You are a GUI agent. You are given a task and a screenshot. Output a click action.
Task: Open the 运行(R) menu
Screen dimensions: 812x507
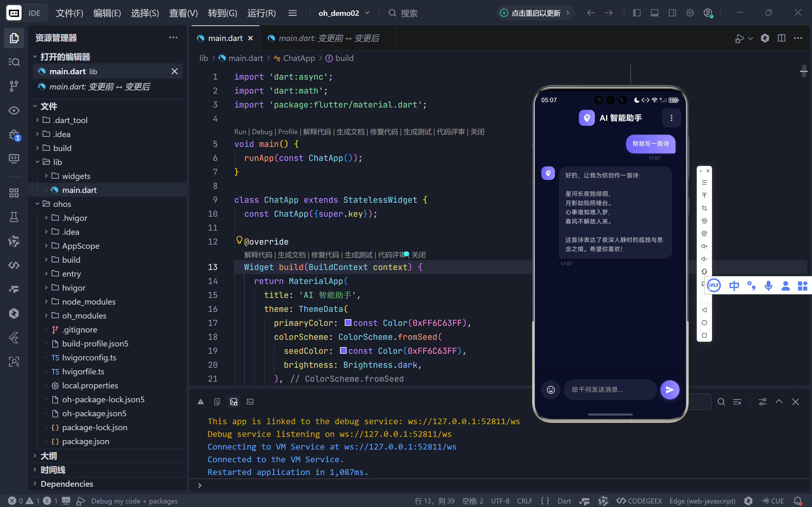(x=261, y=13)
